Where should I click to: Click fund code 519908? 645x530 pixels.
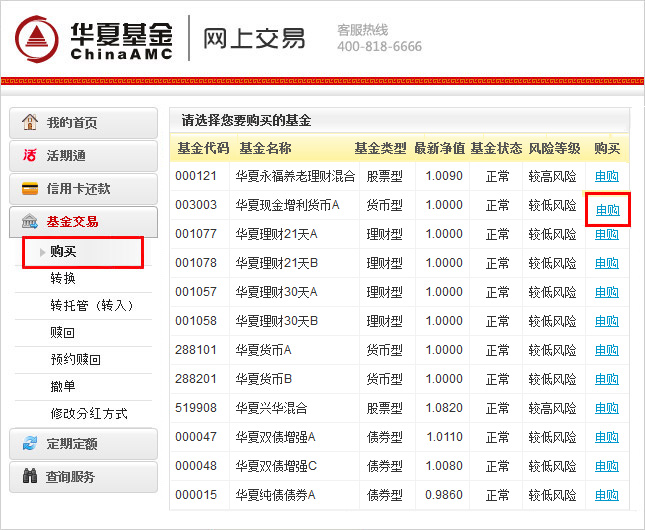click(x=196, y=408)
